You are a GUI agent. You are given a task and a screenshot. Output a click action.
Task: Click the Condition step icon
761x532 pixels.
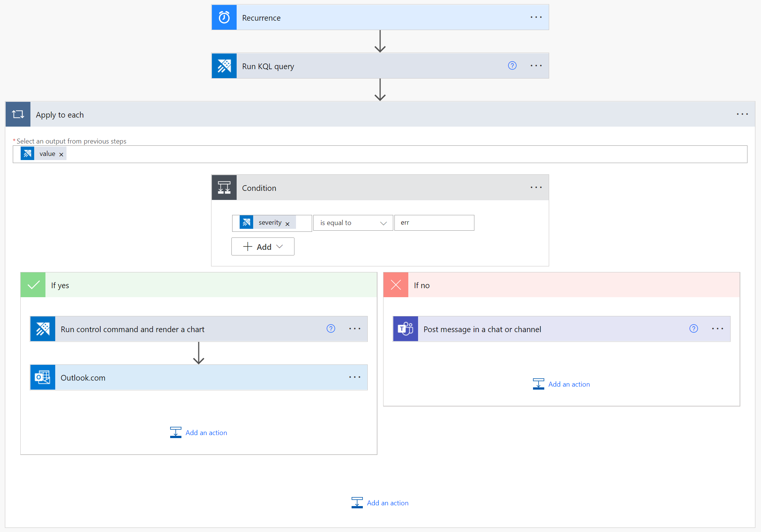click(x=224, y=187)
